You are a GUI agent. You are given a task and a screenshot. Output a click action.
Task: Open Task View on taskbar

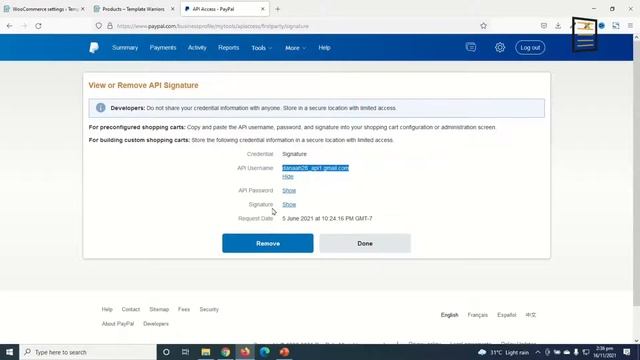coord(185,352)
